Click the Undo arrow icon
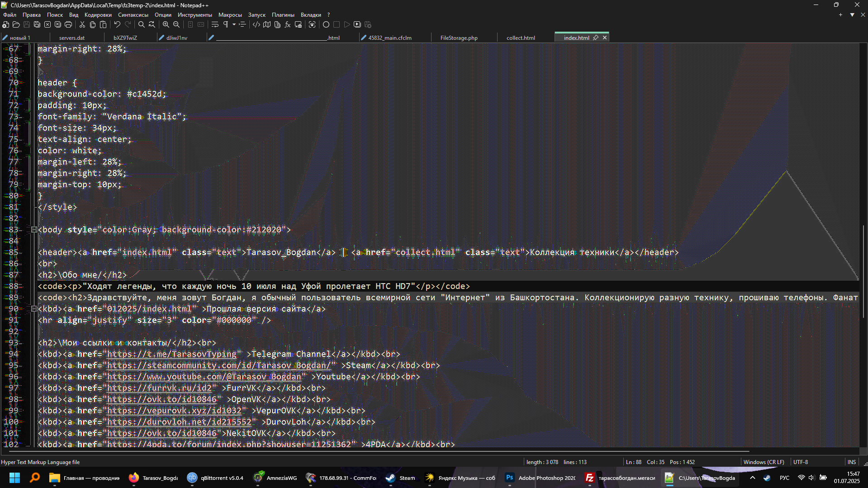The height and width of the screenshot is (488, 868). [117, 24]
